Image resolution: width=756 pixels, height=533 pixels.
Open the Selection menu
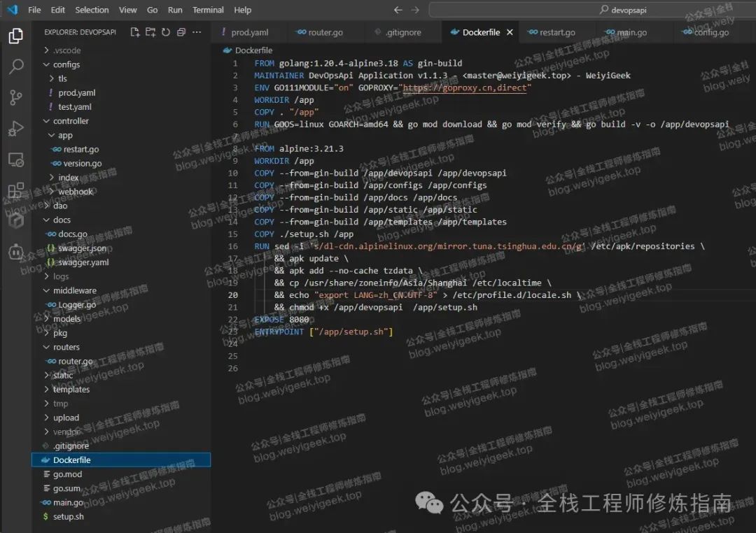(x=92, y=10)
